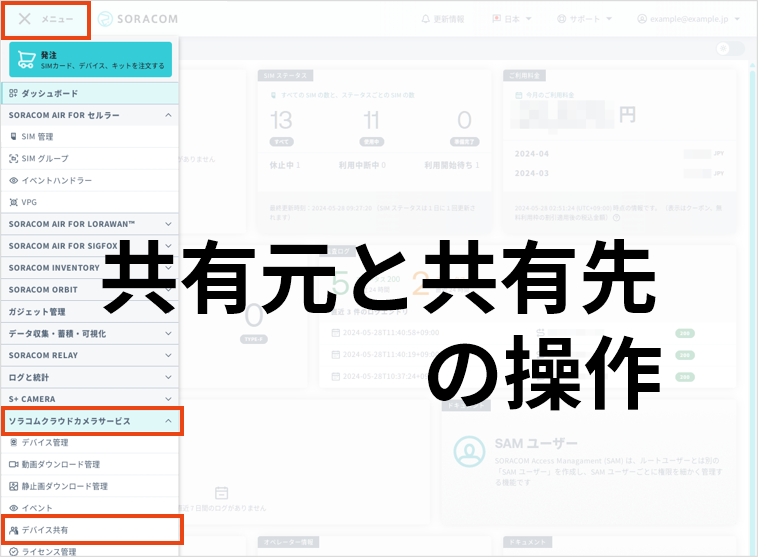Click the X icon to close the menu
The width and height of the screenshot is (758, 557).
[25, 19]
